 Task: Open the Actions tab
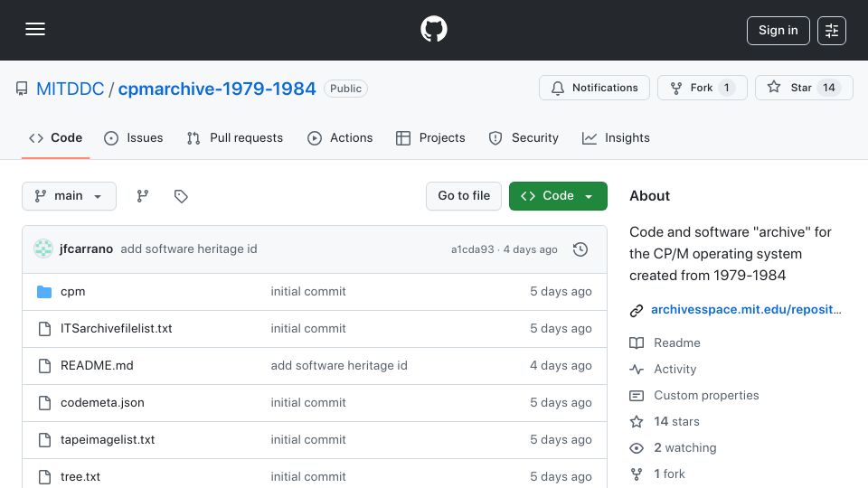coord(340,137)
